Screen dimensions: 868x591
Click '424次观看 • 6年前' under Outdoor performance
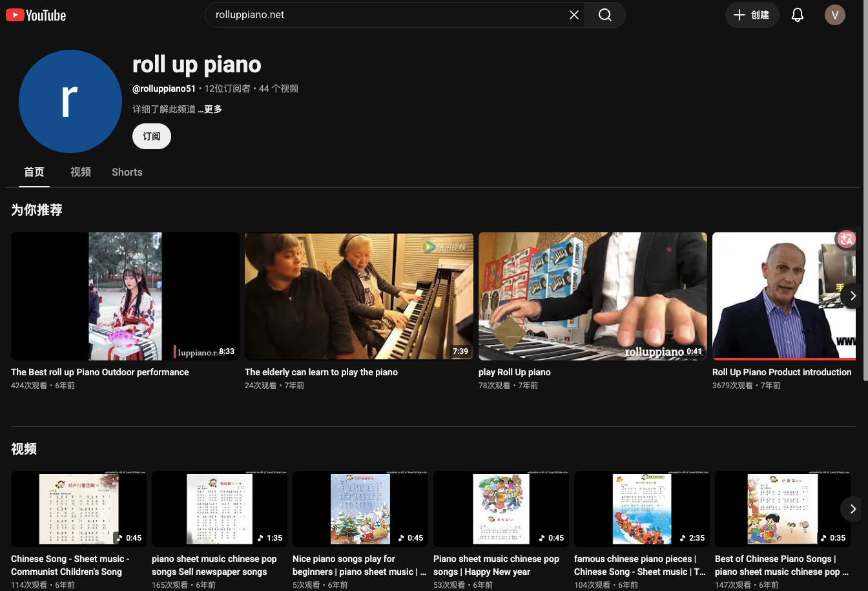(x=43, y=386)
